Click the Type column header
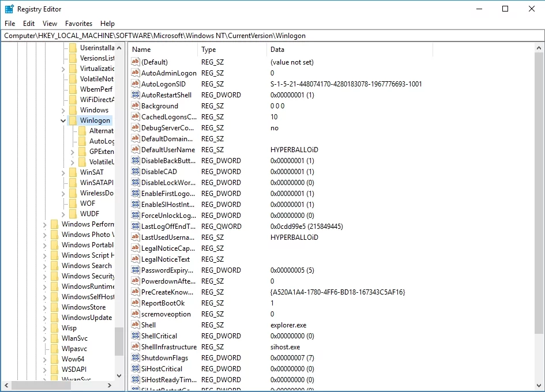 232,50
